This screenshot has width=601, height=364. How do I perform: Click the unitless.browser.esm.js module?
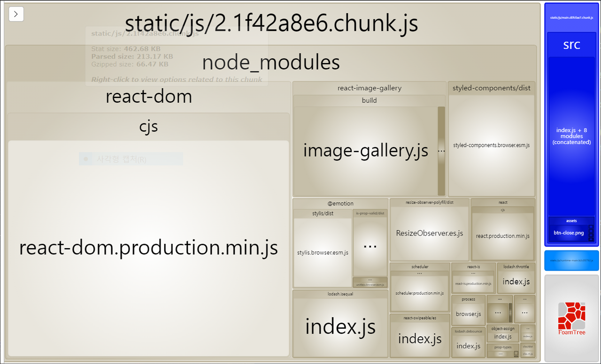pos(370,284)
